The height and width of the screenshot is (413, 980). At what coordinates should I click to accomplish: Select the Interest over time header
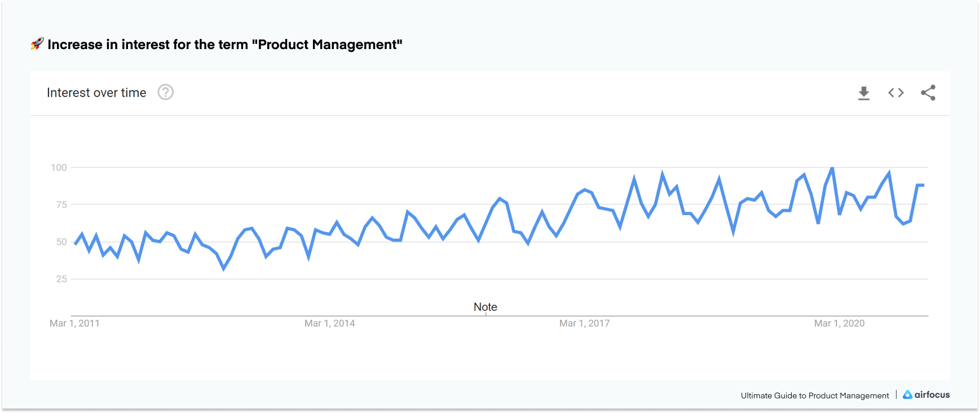pos(96,92)
